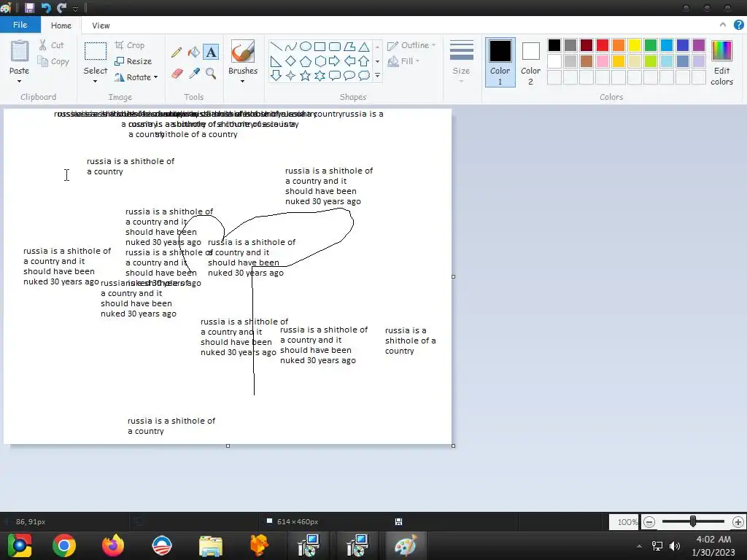Choose the Four-point star shape

290,75
